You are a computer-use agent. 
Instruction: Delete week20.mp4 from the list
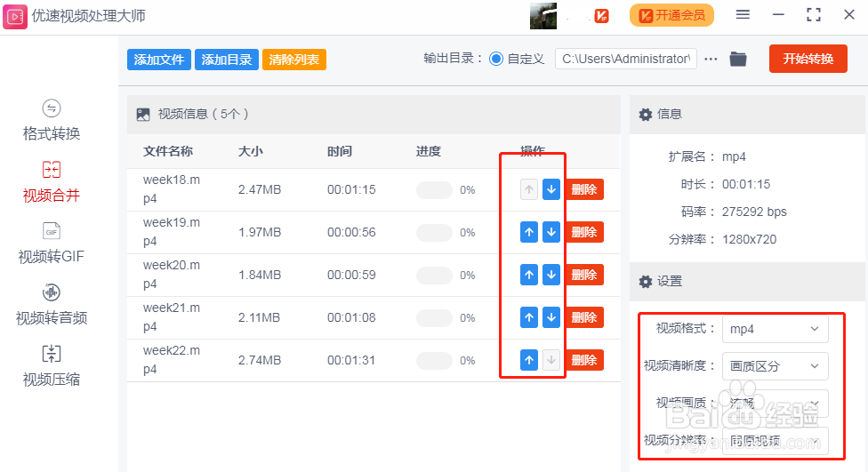click(584, 275)
